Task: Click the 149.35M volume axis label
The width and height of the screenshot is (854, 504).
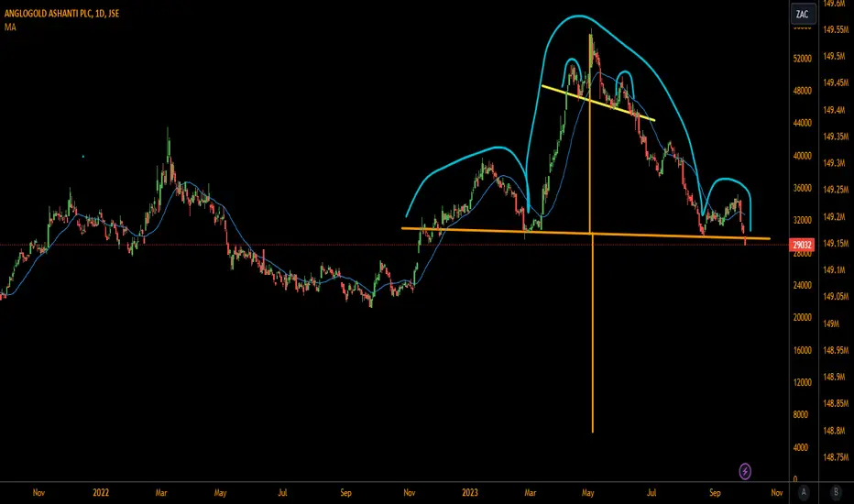Action: 836,137
